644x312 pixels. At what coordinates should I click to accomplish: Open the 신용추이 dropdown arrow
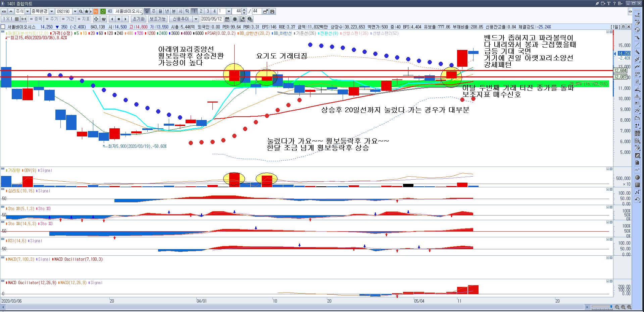tap(196, 19)
